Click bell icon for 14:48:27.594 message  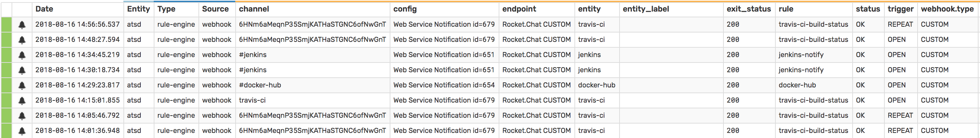(x=22, y=40)
